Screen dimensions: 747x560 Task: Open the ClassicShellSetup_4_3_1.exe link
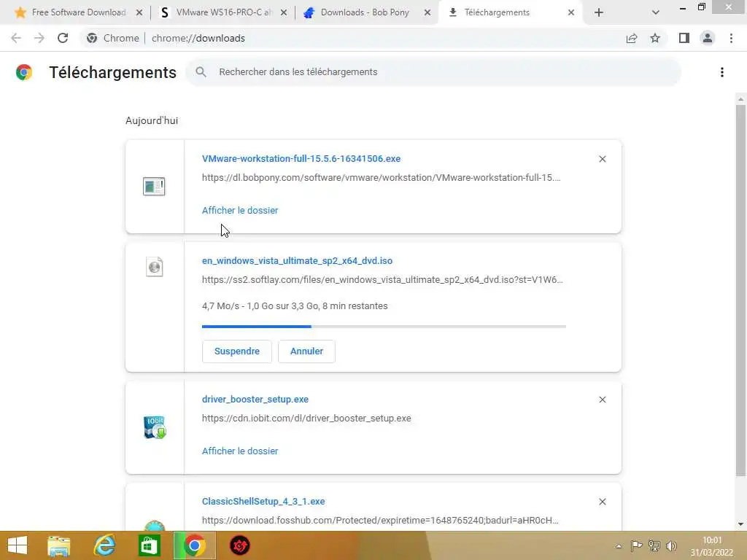(263, 502)
